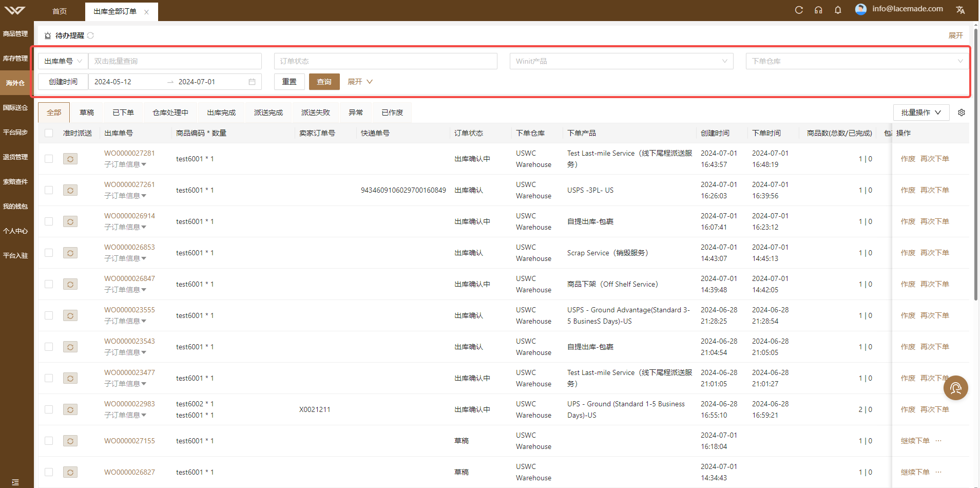Click the 订单状态 filter field
The height and width of the screenshot is (488, 980).
tap(386, 61)
